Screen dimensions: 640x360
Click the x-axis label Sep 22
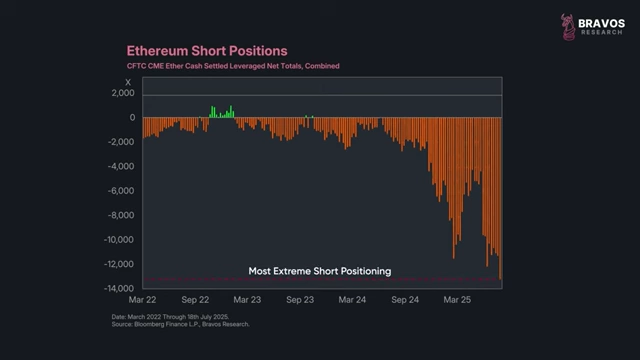[195, 300]
